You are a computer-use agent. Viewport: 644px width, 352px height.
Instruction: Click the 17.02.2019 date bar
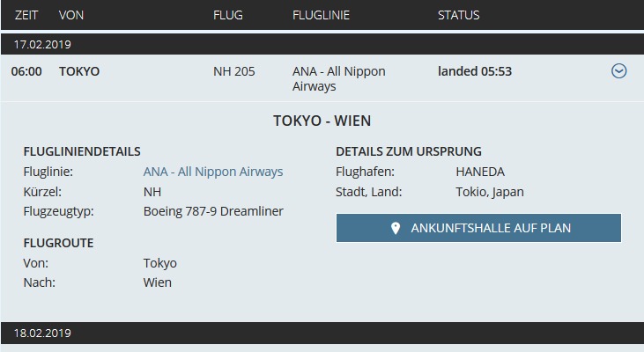pos(322,44)
